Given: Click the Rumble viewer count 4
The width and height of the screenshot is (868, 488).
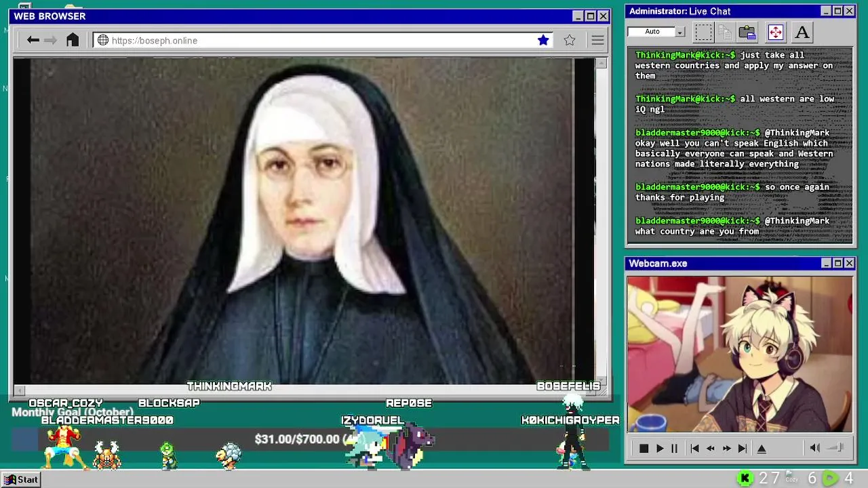Looking at the screenshot, I should (848, 479).
